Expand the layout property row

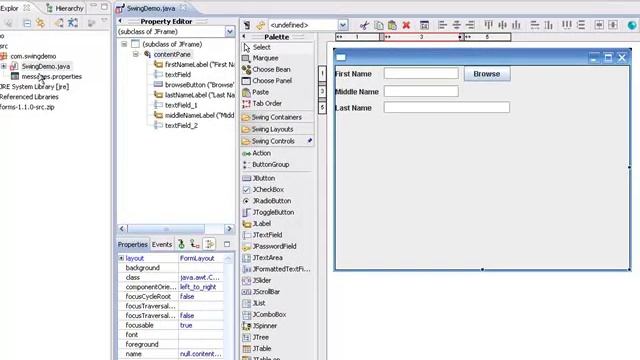coord(121,258)
